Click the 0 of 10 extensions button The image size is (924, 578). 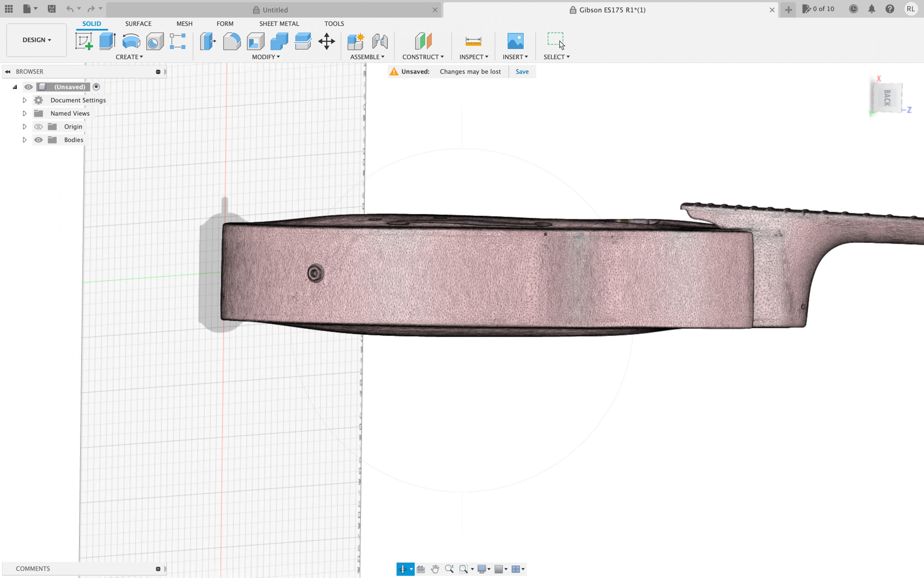click(819, 9)
